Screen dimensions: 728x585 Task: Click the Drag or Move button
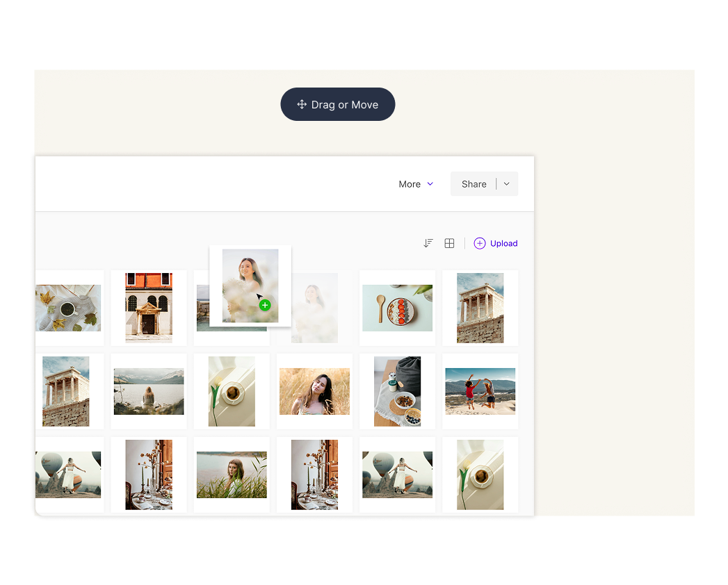coord(338,104)
